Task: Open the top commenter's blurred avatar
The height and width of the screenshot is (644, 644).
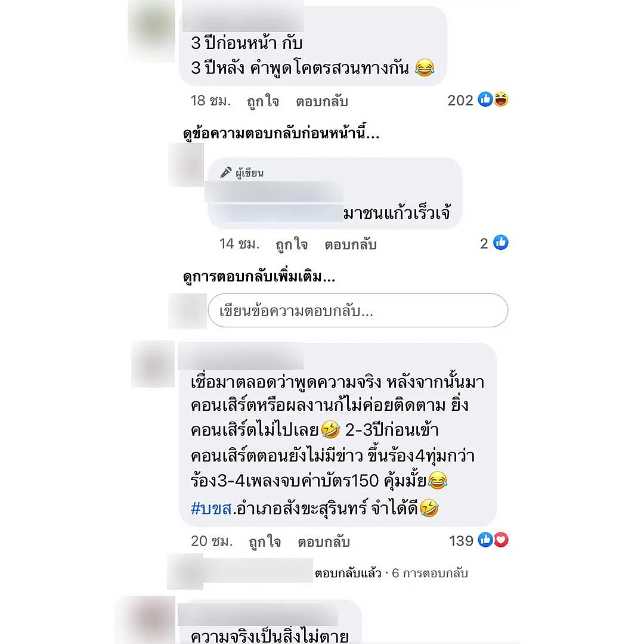Action: click(x=151, y=31)
